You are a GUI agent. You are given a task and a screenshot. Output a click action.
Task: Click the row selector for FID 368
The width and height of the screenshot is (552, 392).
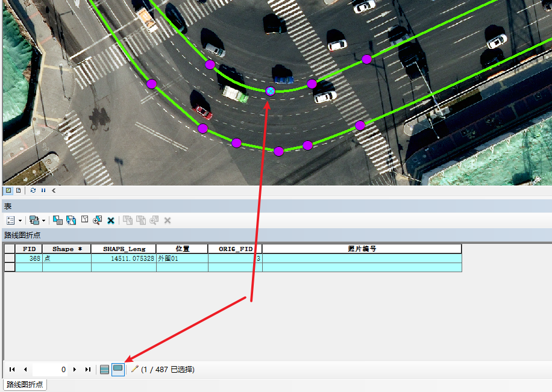10,258
